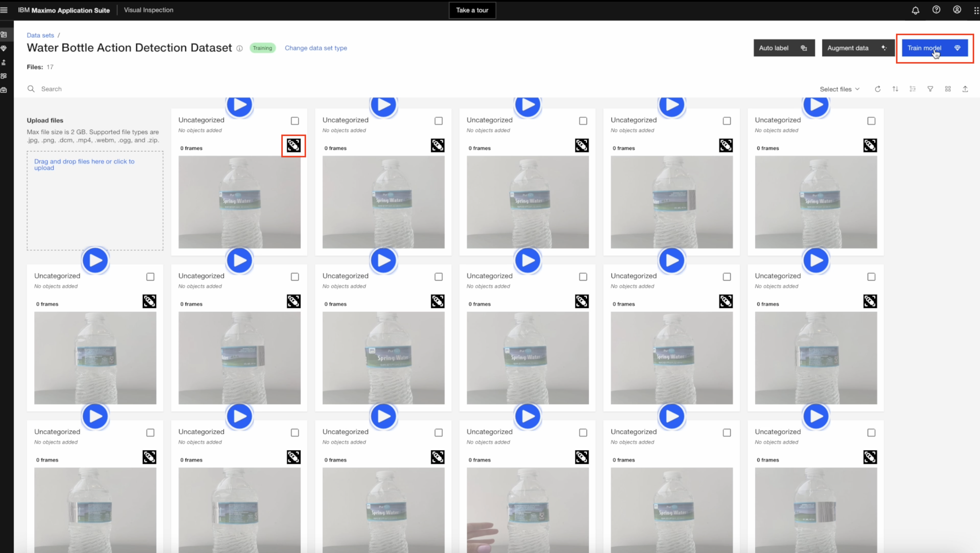Click the label tag icon on first video card
This screenshot has height=553, width=980.
tap(293, 145)
